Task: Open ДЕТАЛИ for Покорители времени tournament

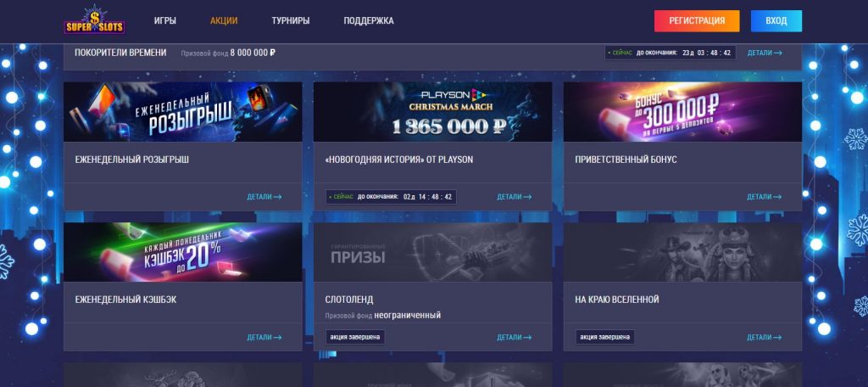Action: tap(765, 53)
